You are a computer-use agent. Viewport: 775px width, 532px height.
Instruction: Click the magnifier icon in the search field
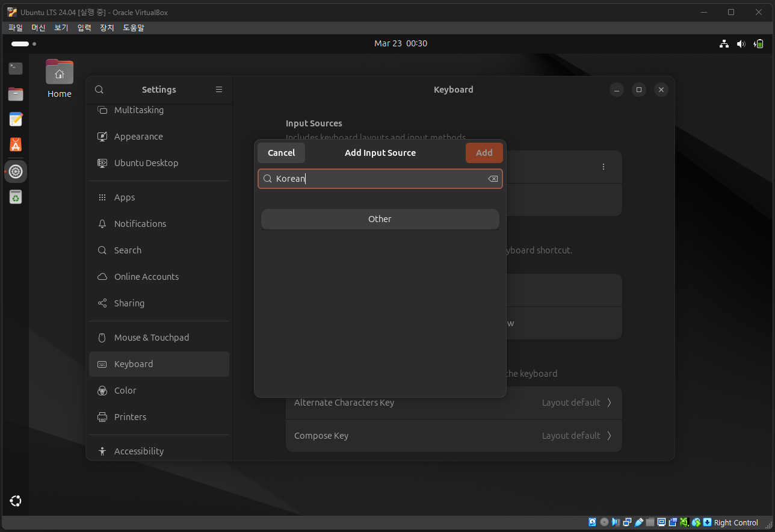coord(268,179)
